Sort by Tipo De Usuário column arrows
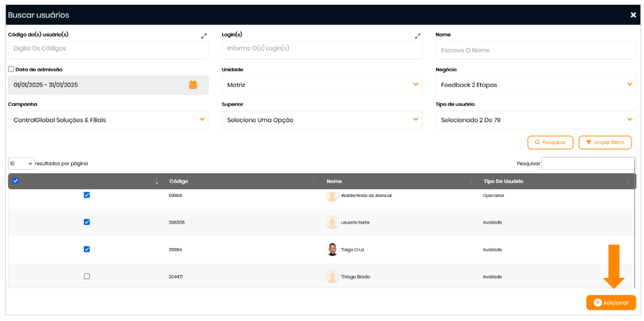This screenshot has width=644, height=321. pos(628,181)
